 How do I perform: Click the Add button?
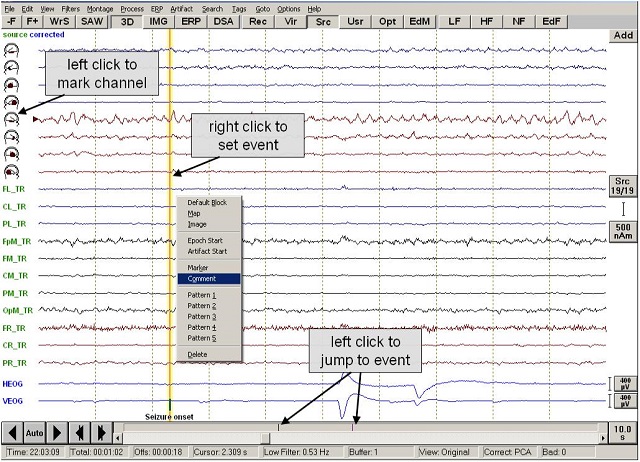(622, 35)
